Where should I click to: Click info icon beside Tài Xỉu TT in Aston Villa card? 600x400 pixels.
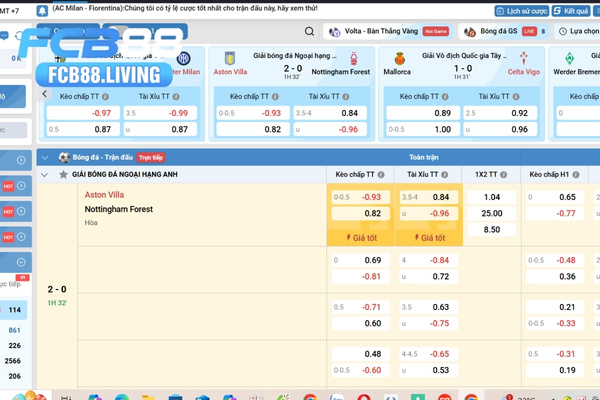tap(346, 97)
